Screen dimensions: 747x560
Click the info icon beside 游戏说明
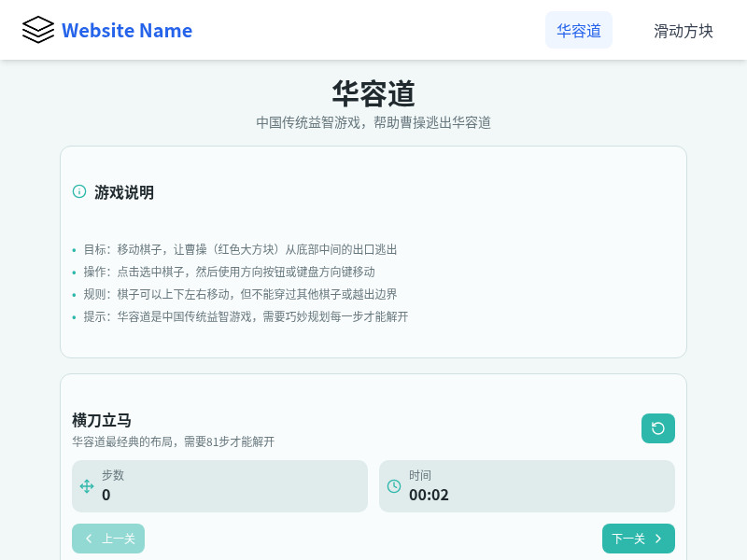pyautogui.click(x=78, y=192)
